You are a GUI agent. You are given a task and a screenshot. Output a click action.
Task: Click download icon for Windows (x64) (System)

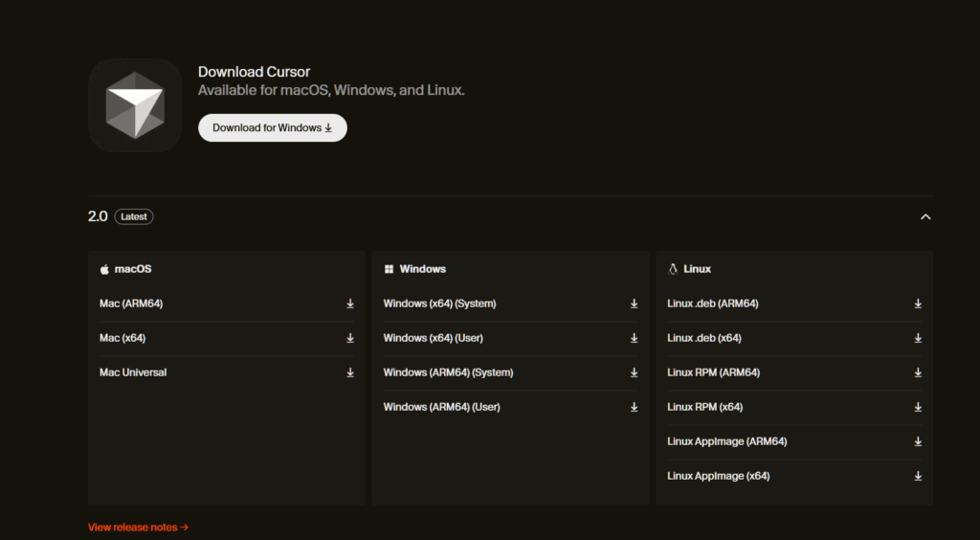tap(634, 304)
